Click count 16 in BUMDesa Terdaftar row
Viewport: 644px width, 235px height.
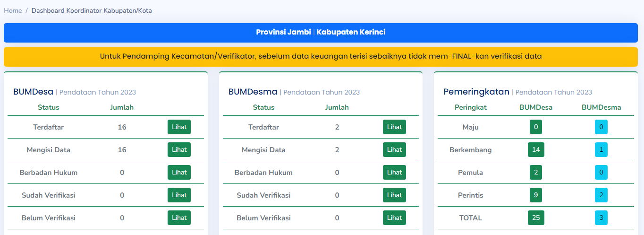coord(122,127)
